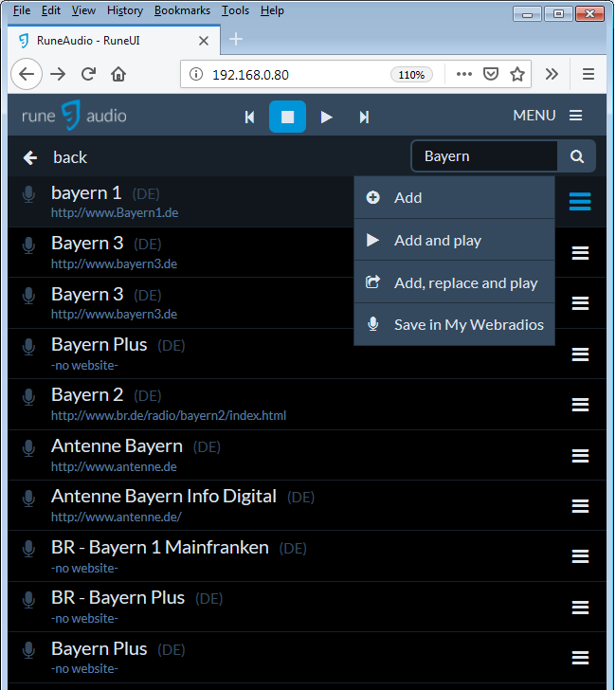This screenshot has height=690, width=616.
Task: Go back using the back arrow
Action: click(30, 157)
